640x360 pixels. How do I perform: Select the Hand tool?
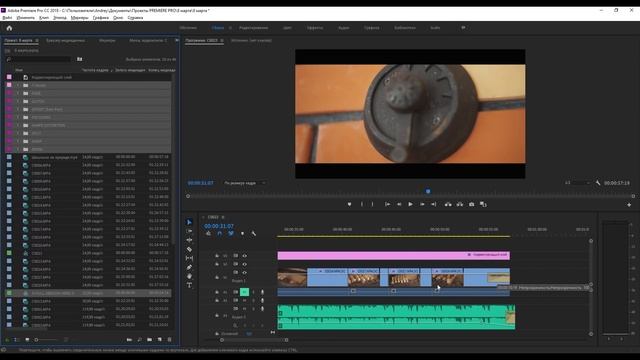pos(189,276)
